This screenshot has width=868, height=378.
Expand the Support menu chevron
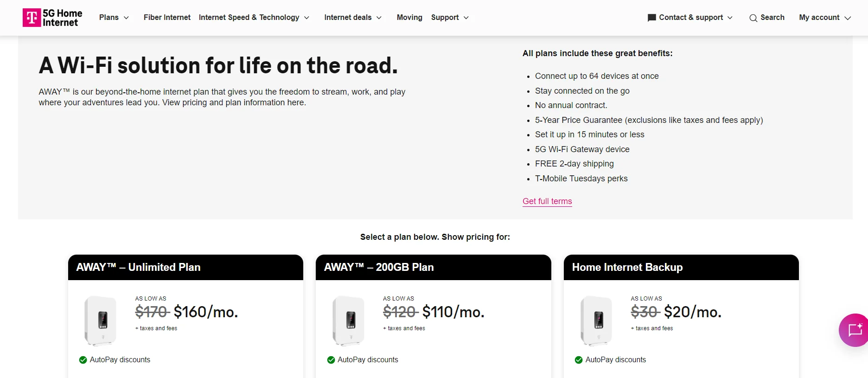tap(466, 18)
